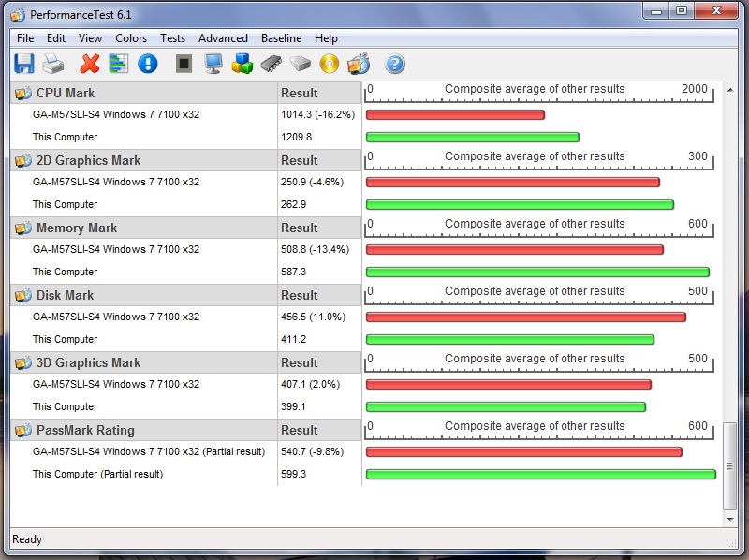Open the Help menu
The width and height of the screenshot is (749, 560).
tap(326, 38)
